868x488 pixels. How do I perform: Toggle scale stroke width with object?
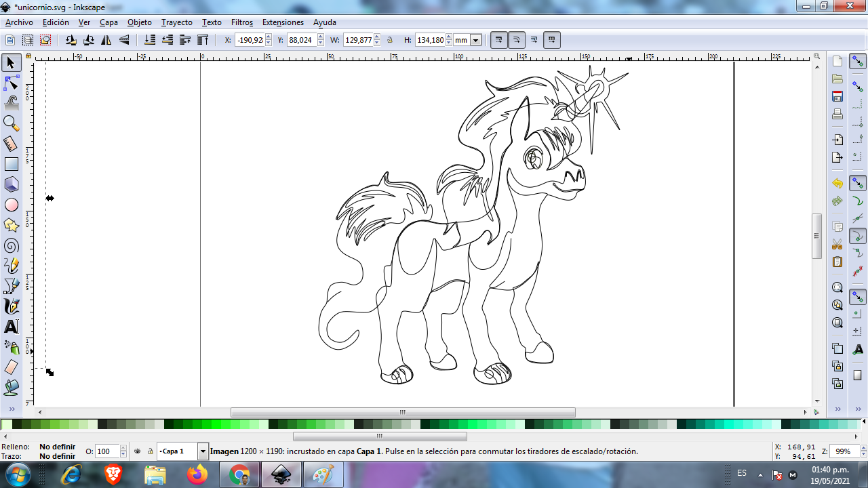click(x=498, y=40)
